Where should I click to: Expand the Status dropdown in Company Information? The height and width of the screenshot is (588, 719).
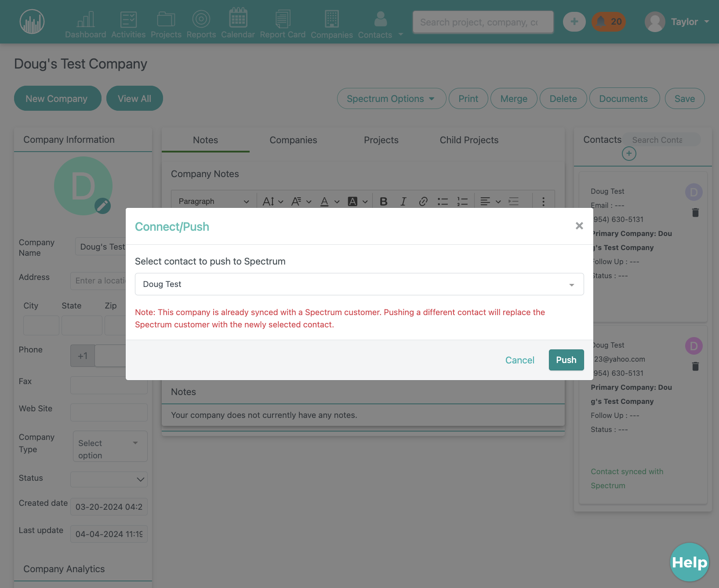click(x=109, y=479)
